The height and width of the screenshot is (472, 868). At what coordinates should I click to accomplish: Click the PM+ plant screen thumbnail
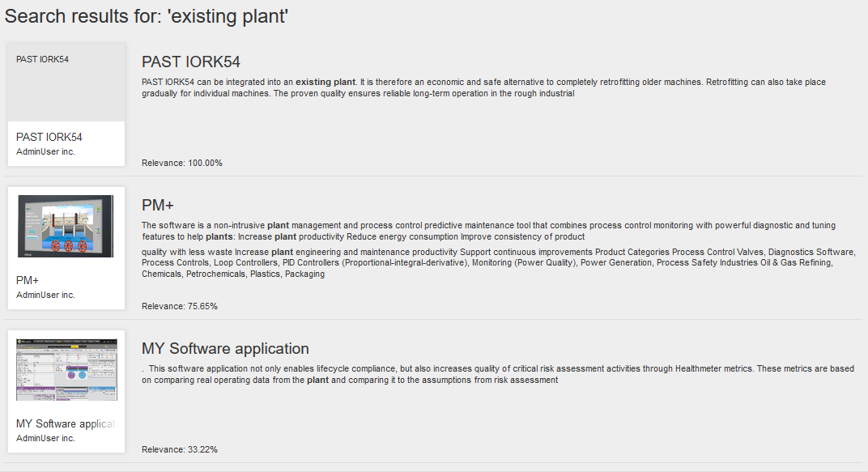coord(66,226)
